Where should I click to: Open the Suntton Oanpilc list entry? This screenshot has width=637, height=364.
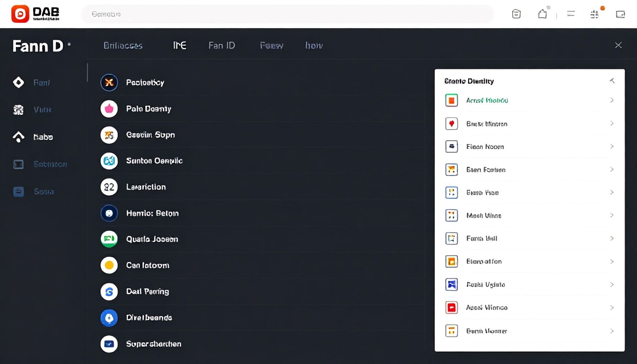pyautogui.click(x=154, y=161)
